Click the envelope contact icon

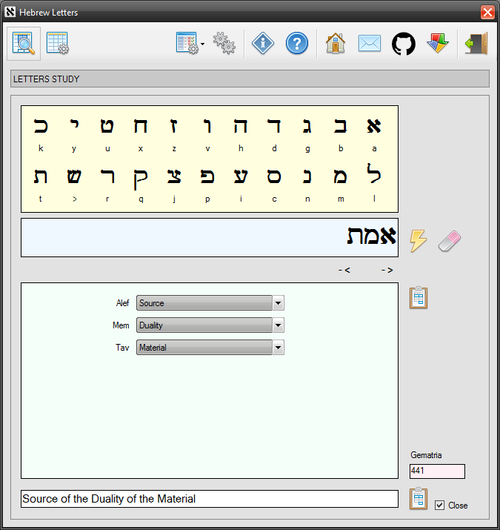[369, 44]
